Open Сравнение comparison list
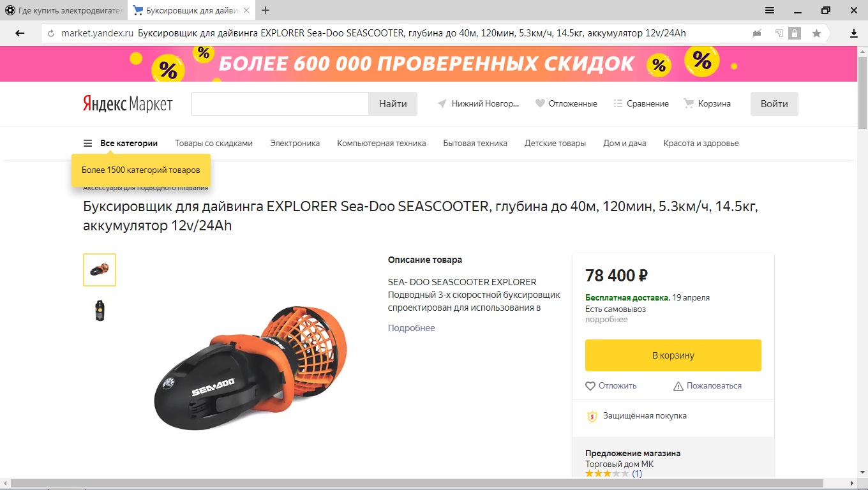This screenshot has width=868, height=490. (641, 103)
